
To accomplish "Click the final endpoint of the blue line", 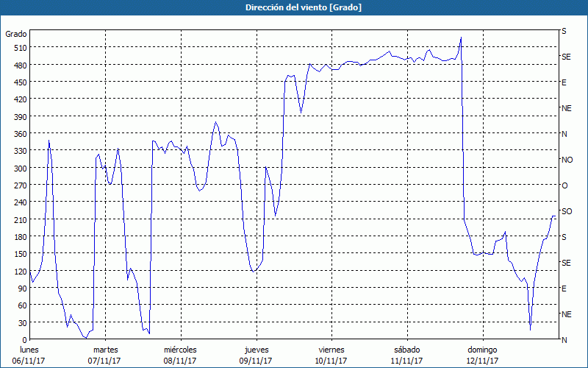I will [555, 216].
